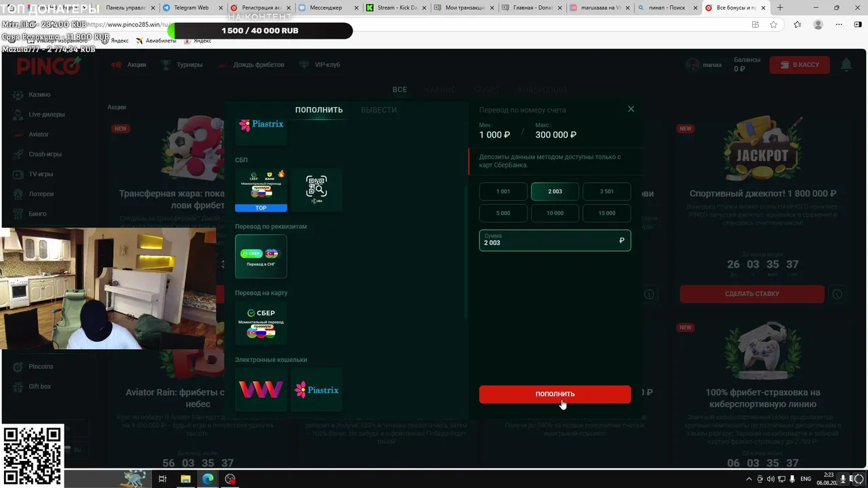Select the 5 000 amount preset
Screen dimensions: 868x488
pos(503,213)
